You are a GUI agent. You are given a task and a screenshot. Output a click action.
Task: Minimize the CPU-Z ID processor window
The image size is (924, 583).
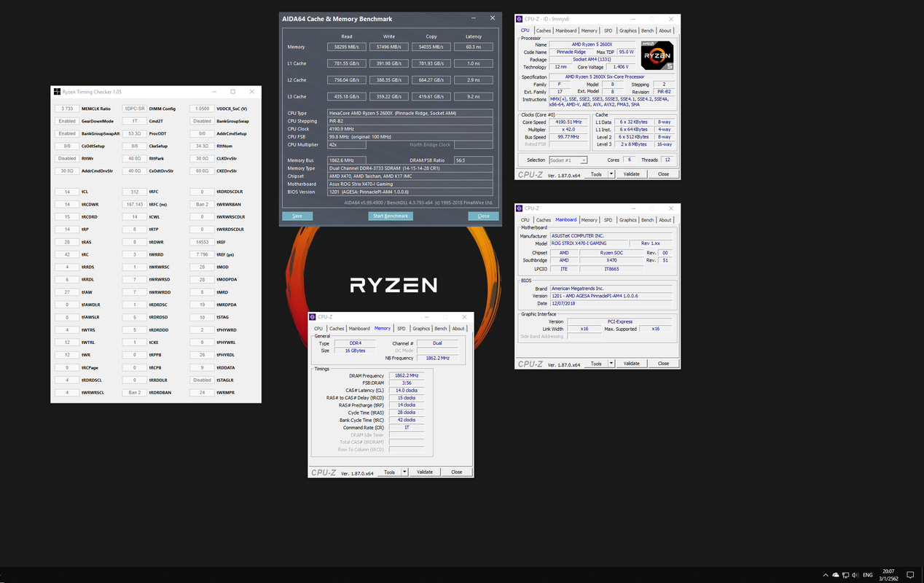click(x=633, y=19)
